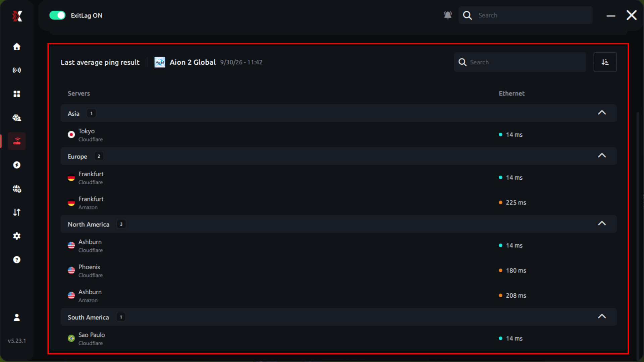Click the 225 ms ping value

point(516,202)
